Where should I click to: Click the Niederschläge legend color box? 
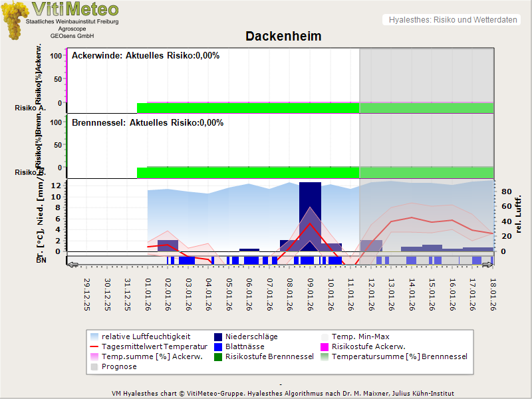pos(219,336)
